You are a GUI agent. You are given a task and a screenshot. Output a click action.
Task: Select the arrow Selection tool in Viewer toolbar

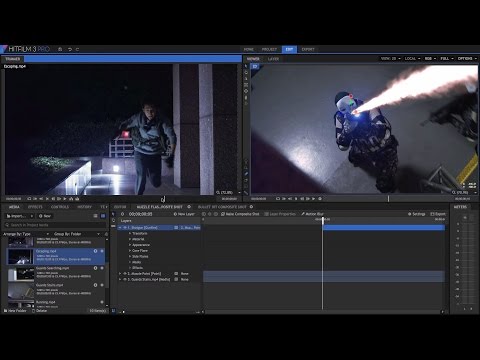click(x=246, y=66)
